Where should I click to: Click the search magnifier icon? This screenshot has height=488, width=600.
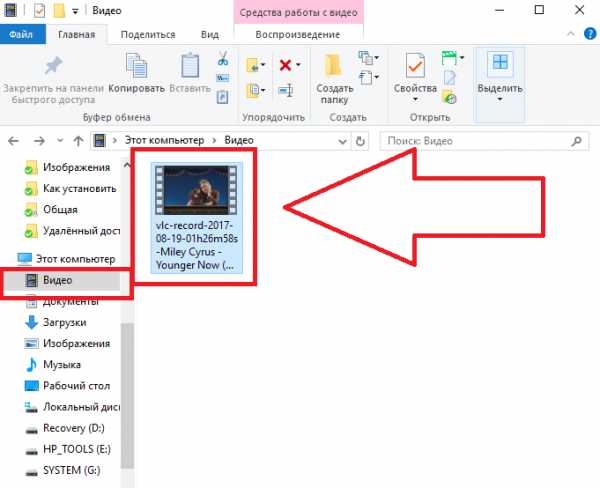pyautogui.click(x=577, y=141)
